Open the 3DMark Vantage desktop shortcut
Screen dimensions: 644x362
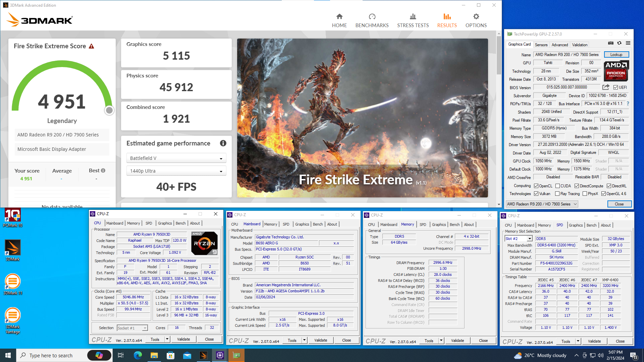(13, 320)
